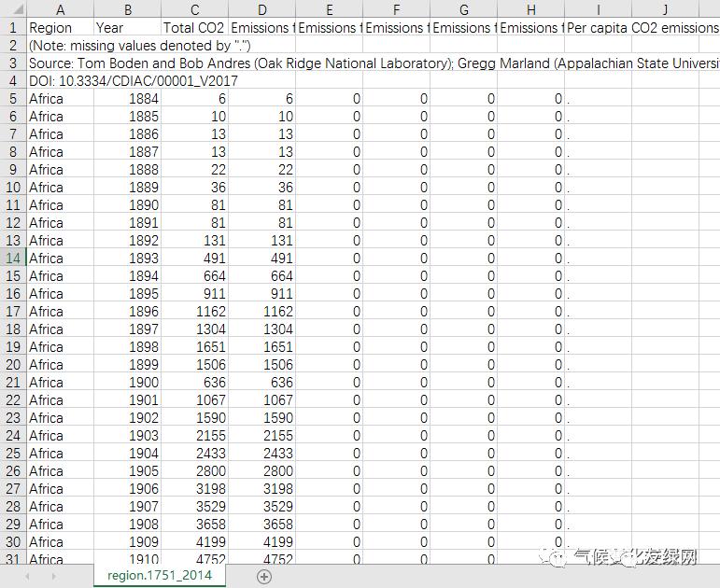720x588 pixels.
Task: Select value 664 in column D
Action: tap(261, 276)
